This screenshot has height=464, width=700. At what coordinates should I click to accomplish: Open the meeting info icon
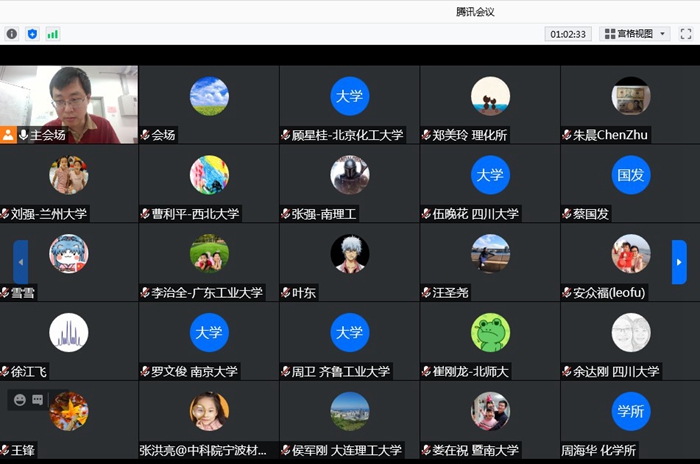12,34
